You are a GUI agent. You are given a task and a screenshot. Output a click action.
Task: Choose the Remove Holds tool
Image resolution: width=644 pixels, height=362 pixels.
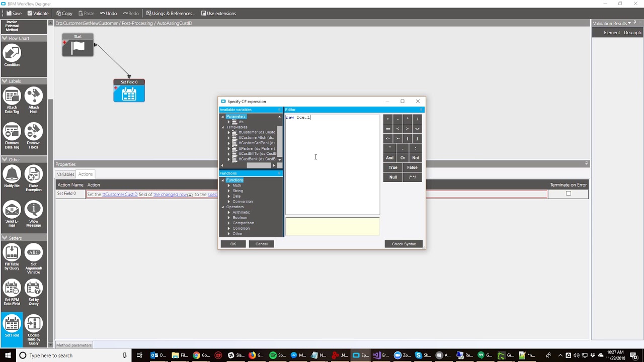(x=34, y=135)
